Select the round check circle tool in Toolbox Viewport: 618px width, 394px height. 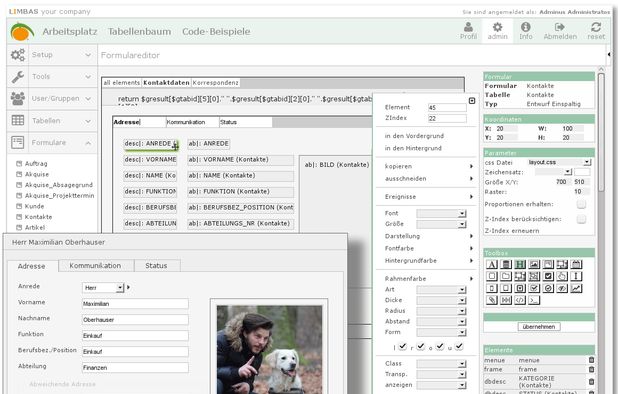click(x=548, y=288)
